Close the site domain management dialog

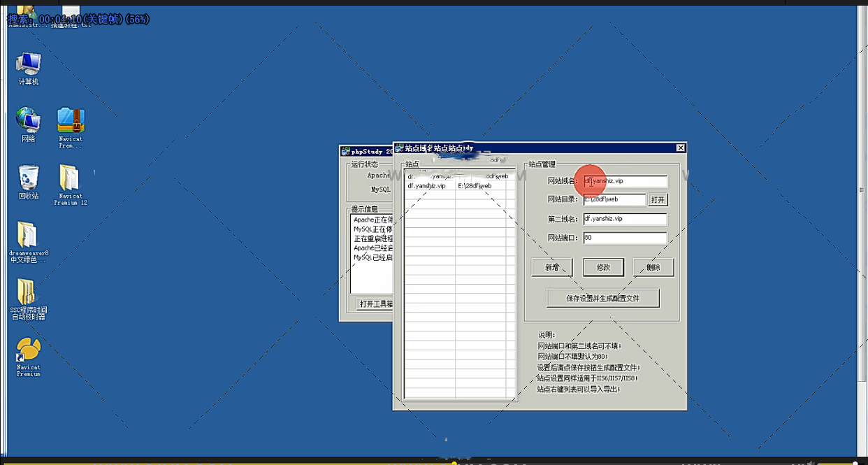[x=680, y=148]
